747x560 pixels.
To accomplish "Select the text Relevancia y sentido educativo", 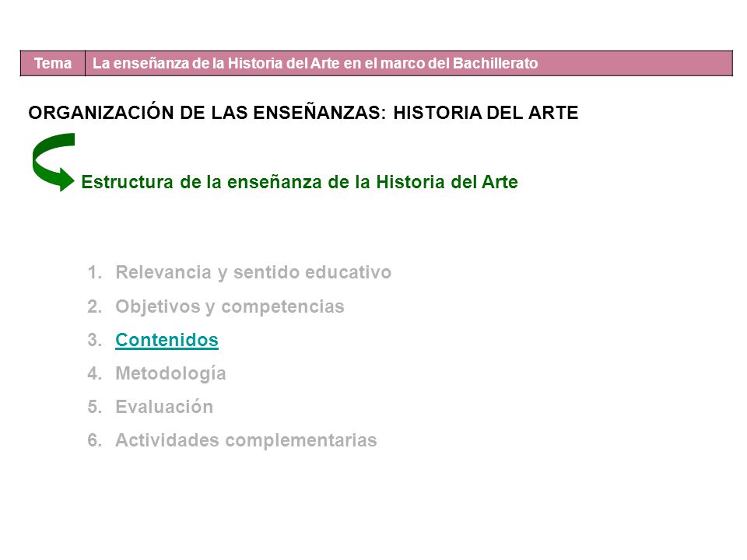I will coord(254,272).
